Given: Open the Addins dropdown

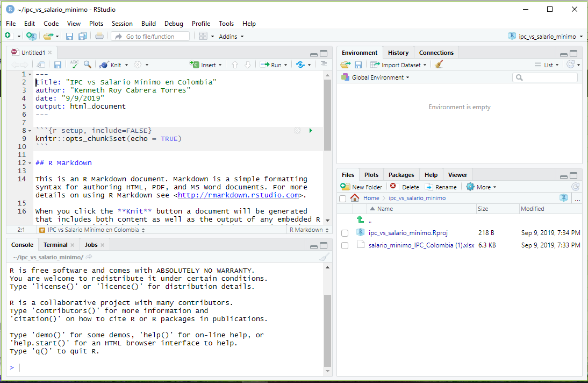Looking at the screenshot, I should (231, 37).
